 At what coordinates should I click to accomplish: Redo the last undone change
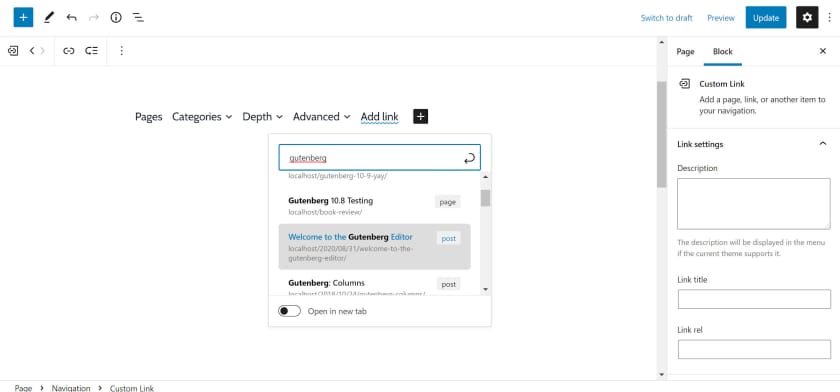[94, 17]
